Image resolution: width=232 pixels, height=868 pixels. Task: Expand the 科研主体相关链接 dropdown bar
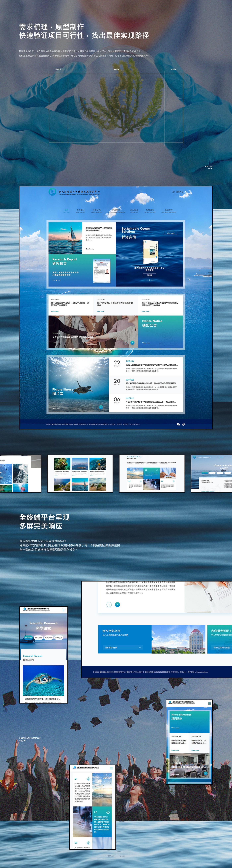(222, 647)
